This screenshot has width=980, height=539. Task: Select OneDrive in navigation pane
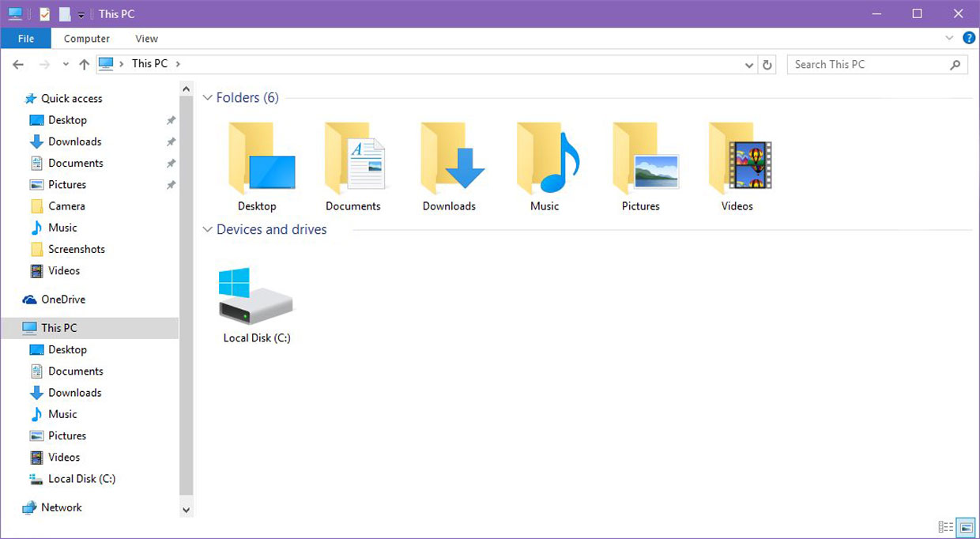coord(62,300)
